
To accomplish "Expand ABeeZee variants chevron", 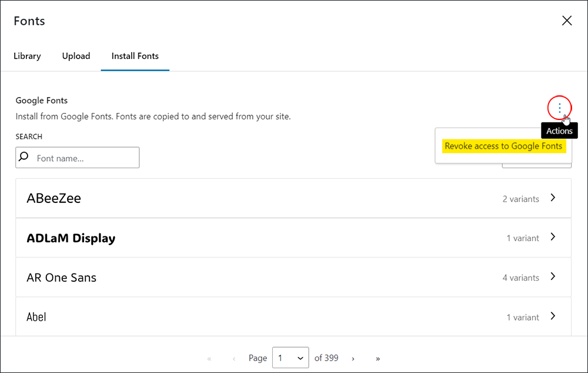I will [553, 198].
